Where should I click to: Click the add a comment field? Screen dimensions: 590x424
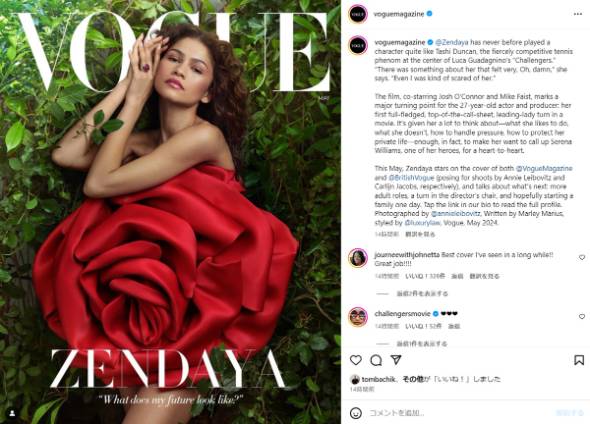point(459,413)
